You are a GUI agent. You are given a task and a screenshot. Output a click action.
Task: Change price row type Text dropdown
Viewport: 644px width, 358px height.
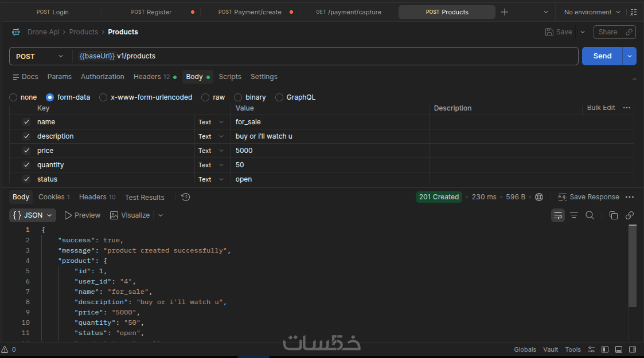pyautogui.click(x=210, y=151)
